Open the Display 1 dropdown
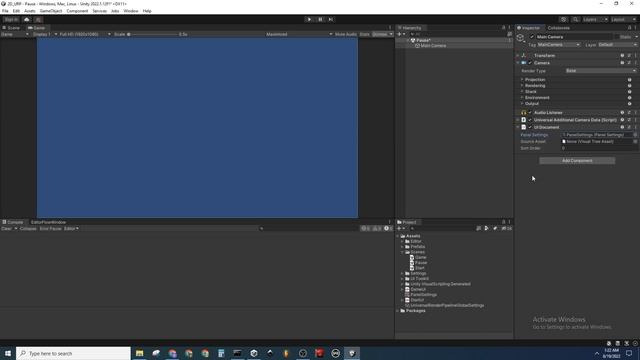The image size is (640, 360). pyautogui.click(x=45, y=34)
